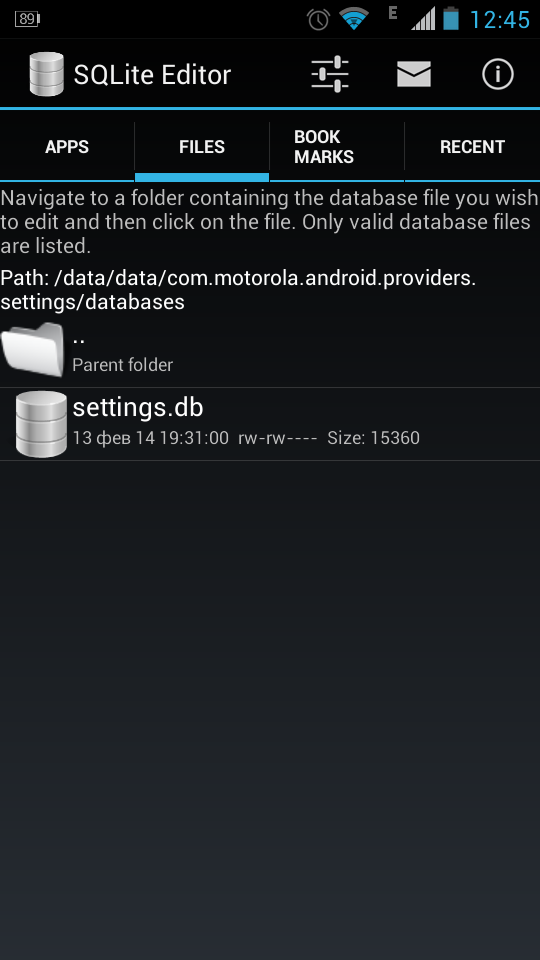
Task: Switch to the FILES tab
Action: tap(202, 147)
